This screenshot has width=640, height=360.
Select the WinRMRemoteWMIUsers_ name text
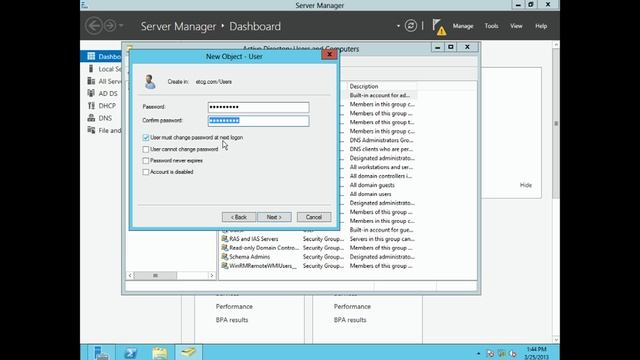(263, 266)
